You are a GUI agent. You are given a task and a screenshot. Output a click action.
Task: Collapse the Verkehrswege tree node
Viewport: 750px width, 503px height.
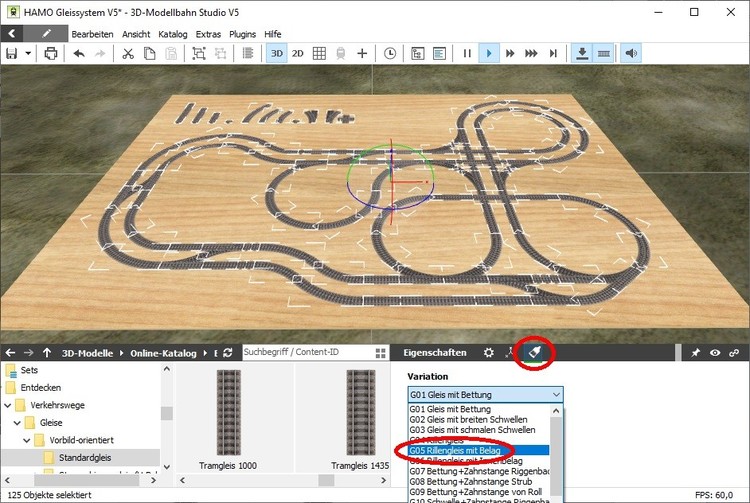[8, 405]
